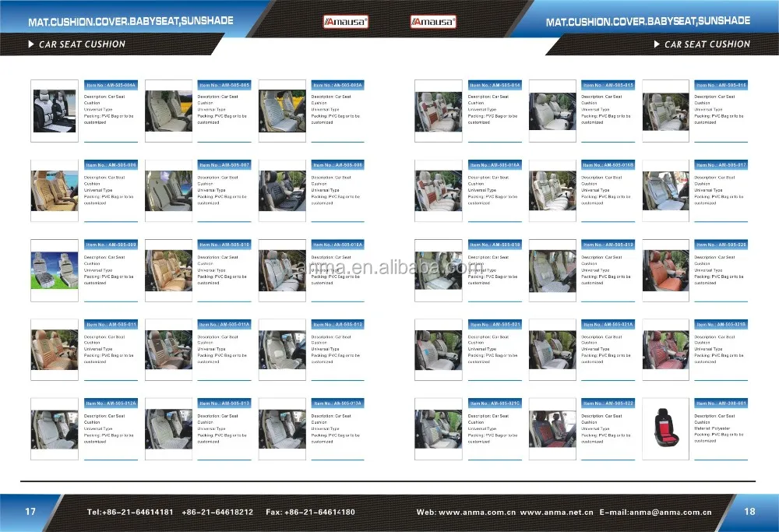The image size is (779, 532).
Task: Click the triangle icon beside page 17's CAR SEAT CUSHION
Action: coord(31,44)
